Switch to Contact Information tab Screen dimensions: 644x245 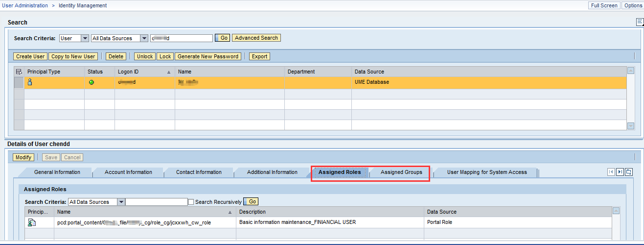pyautogui.click(x=199, y=172)
